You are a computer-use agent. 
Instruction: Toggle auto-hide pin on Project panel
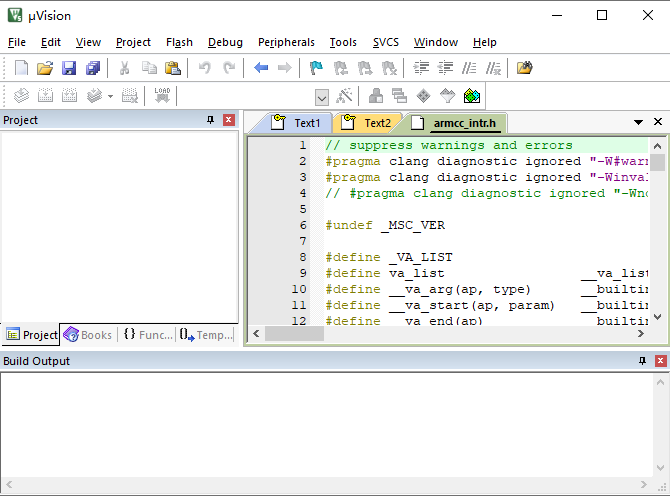click(210, 120)
